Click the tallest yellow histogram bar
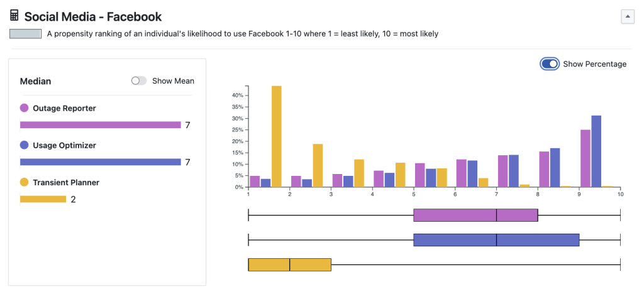 tap(276, 136)
